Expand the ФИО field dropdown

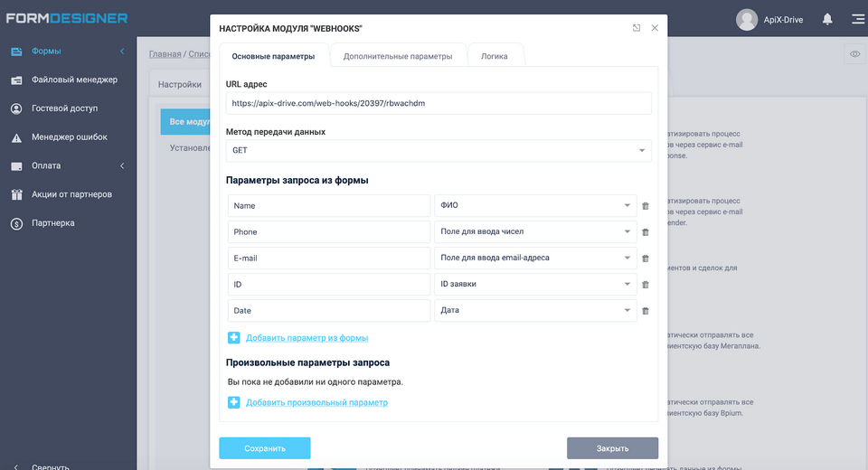tap(535, 206)
